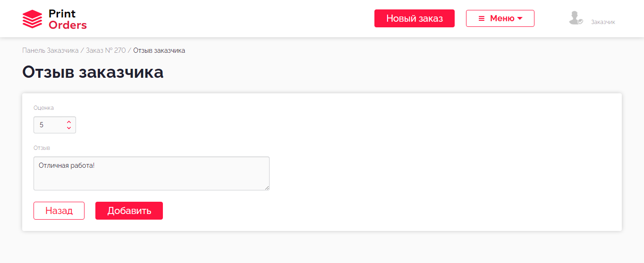The image size is (644, 263).
Task: Expand the Меню dropdown caret
Action: (520, 18)
